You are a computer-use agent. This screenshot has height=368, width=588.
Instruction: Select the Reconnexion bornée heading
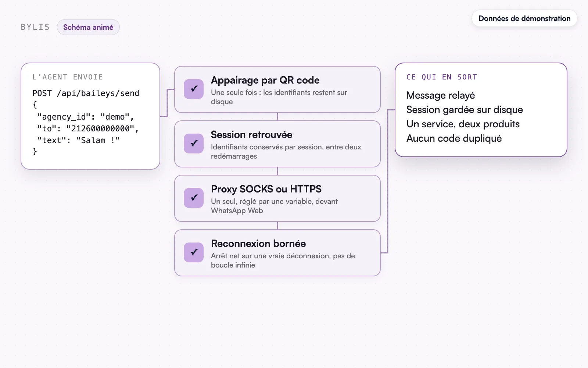[258, 244]
